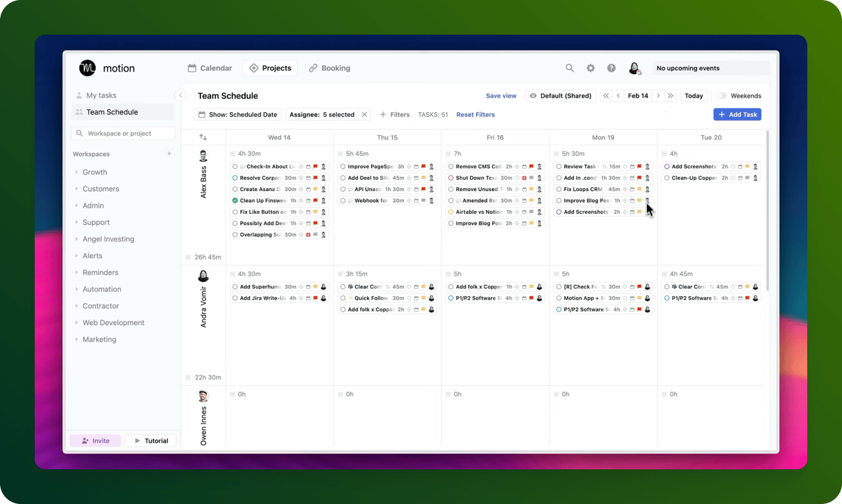This screenshot has width=842, height=504.
Task: Add a workspace with the plus icon
Action: (169, 154)
